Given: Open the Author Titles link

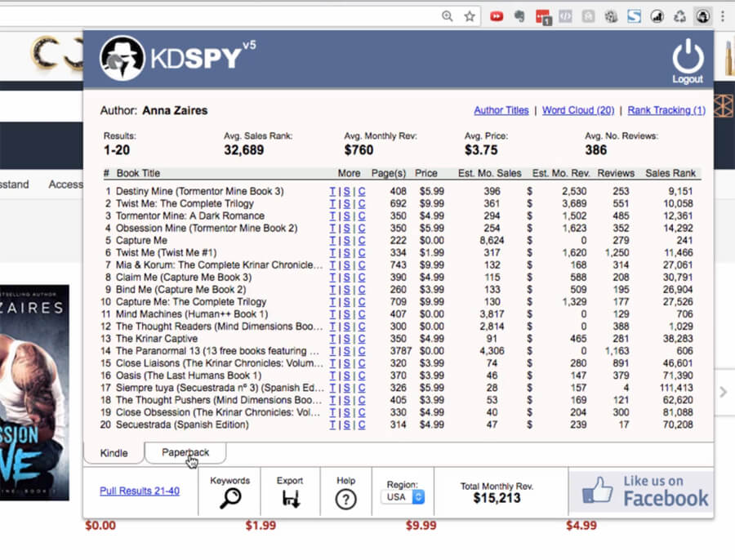Looking at the screenshot, I should click(501, 110).
